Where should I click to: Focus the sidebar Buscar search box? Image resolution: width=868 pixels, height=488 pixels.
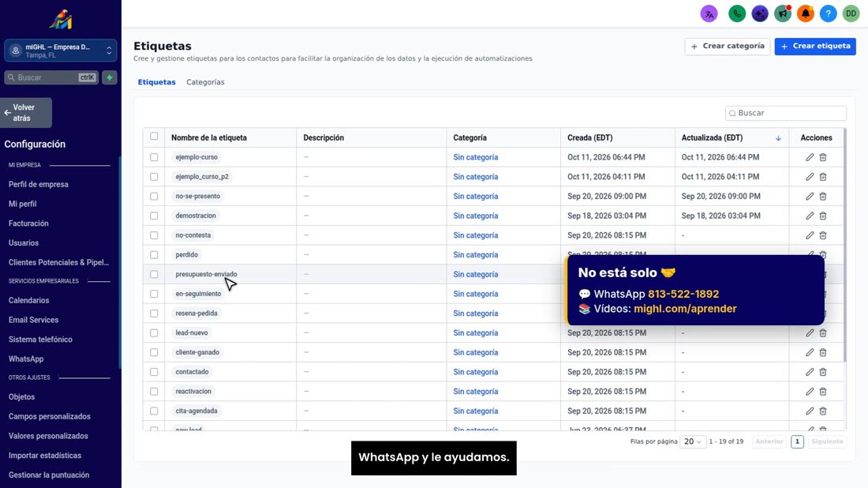pyautogui.click(x=51, y=77)
